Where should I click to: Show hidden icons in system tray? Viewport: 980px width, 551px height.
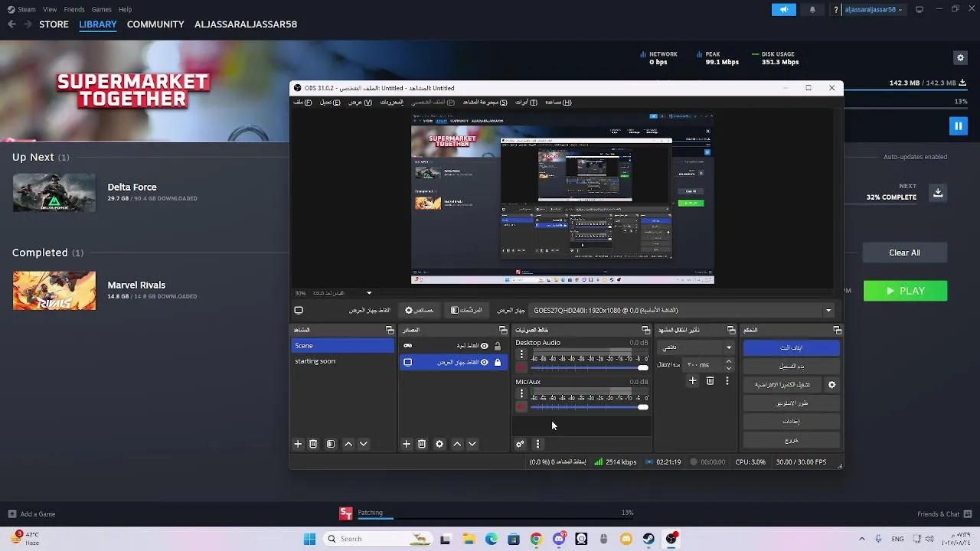tap(862, 539)
